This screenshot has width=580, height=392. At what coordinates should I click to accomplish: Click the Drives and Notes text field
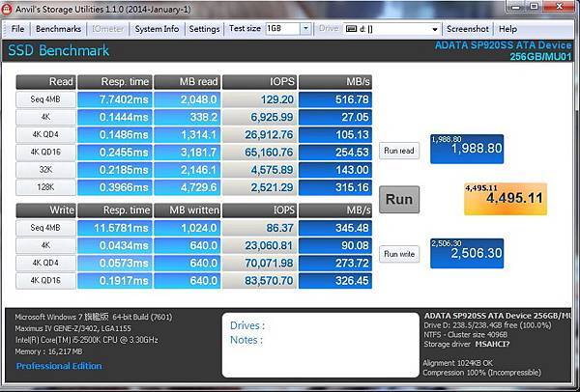click(x=320, y=345)
